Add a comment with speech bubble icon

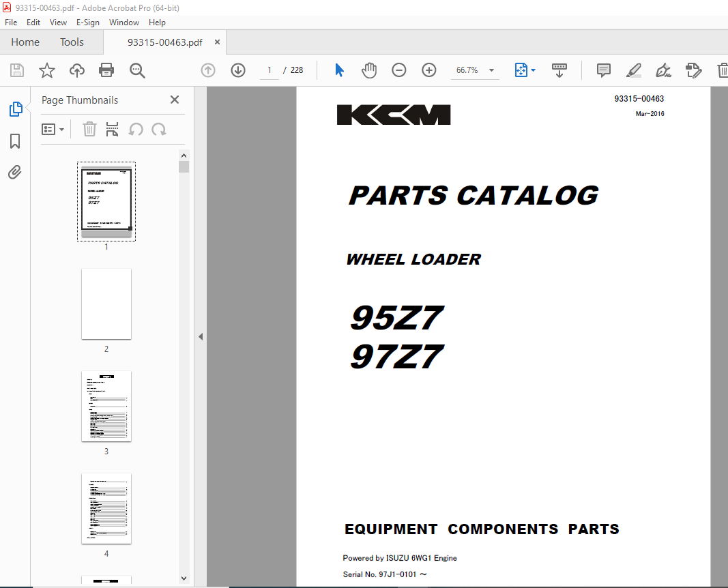tap(604, 70)
